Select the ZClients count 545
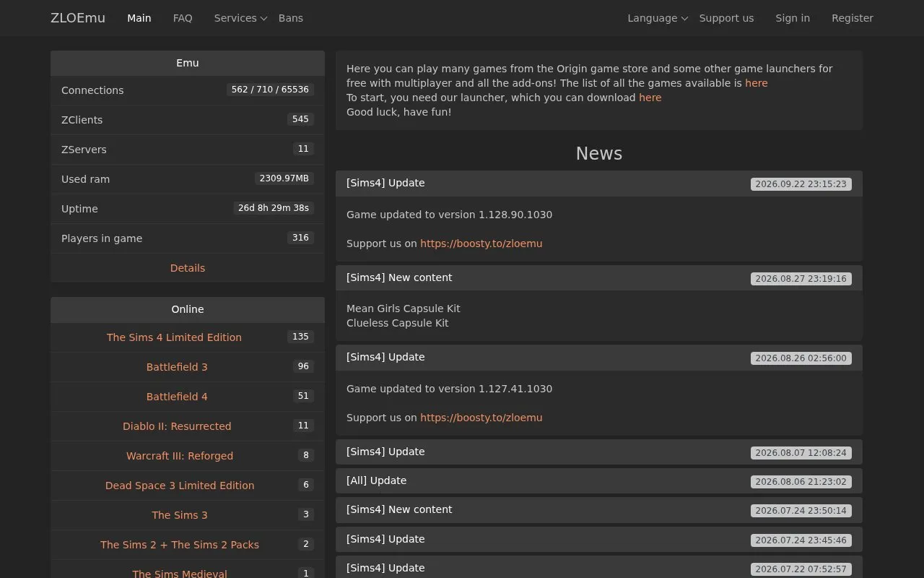This screenshot has width=924, height=578. pos(300,119)
